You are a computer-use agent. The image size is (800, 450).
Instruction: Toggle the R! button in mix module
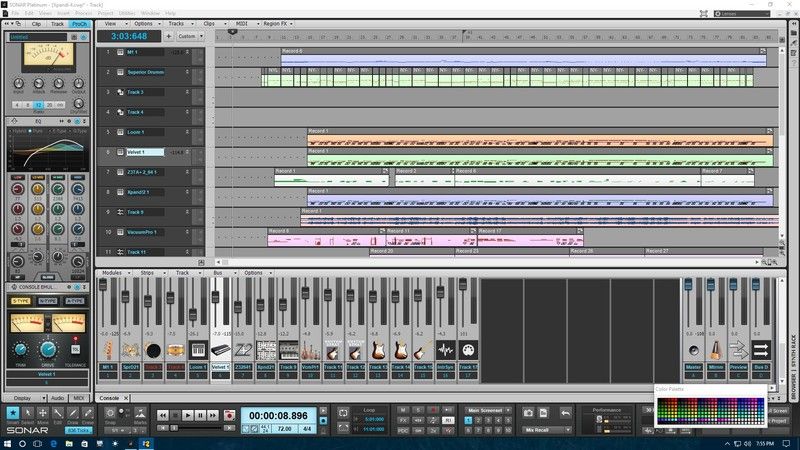pyautogui.click(x=448, y=420)
